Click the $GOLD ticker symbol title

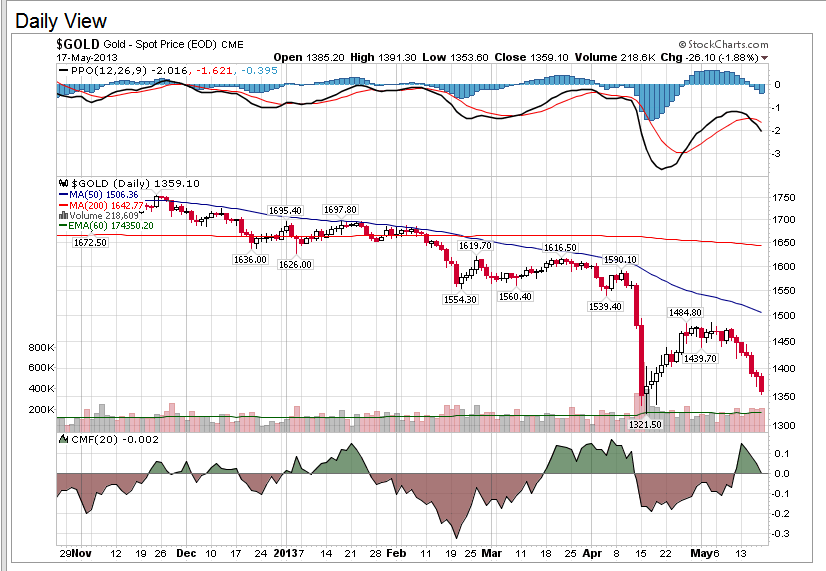[76, 44]
